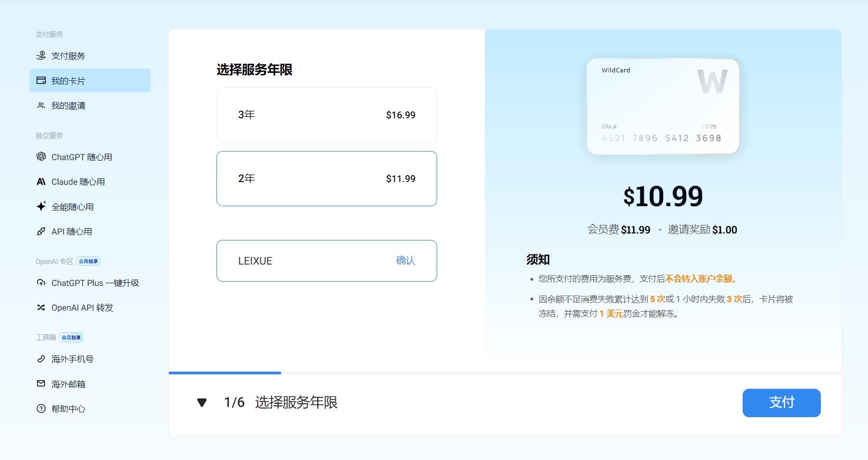The height and width of the screenshot is (460, 868).
Task: Click the 会员独享 badge next to 工具箱
Action: (71, 337)
